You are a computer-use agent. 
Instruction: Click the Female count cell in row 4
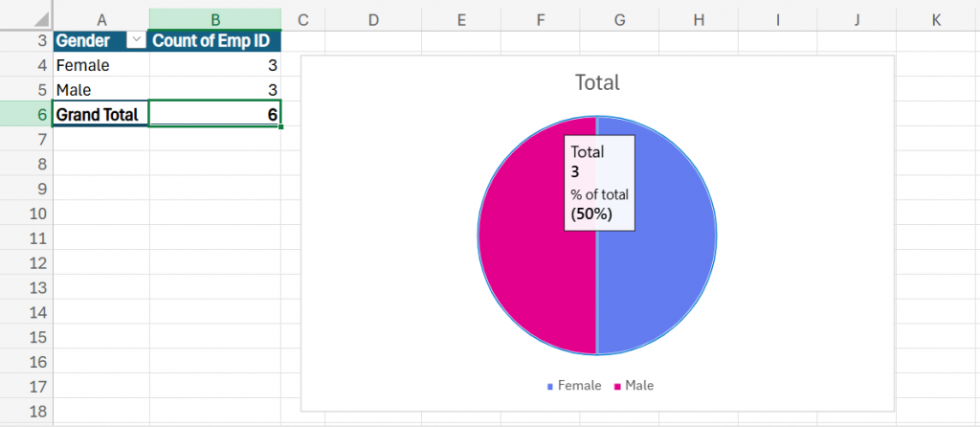(x=215, y=65)
